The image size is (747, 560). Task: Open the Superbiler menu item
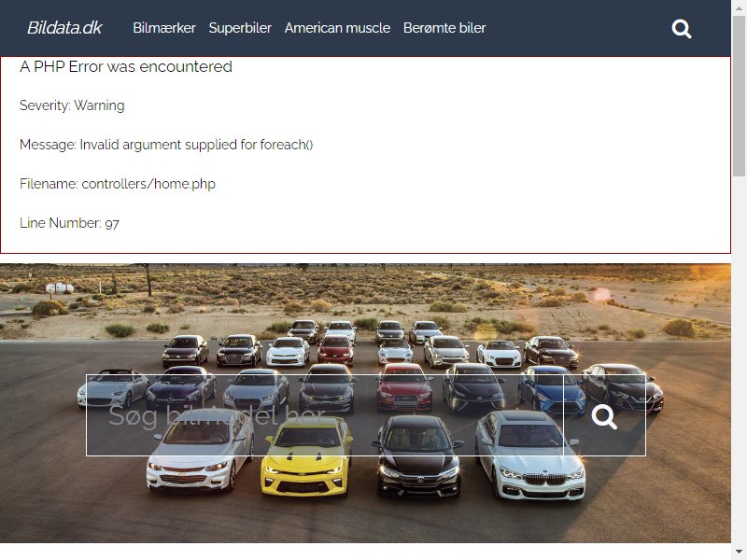point(240,28)
